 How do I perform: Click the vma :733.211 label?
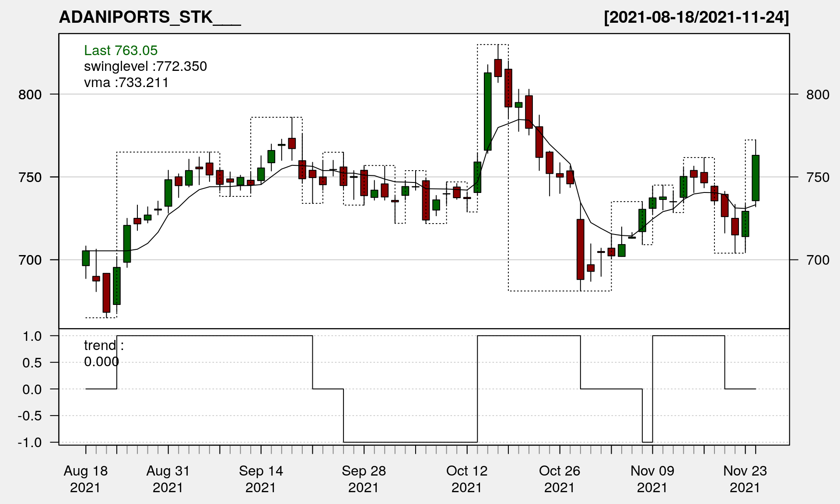(126, 82)
